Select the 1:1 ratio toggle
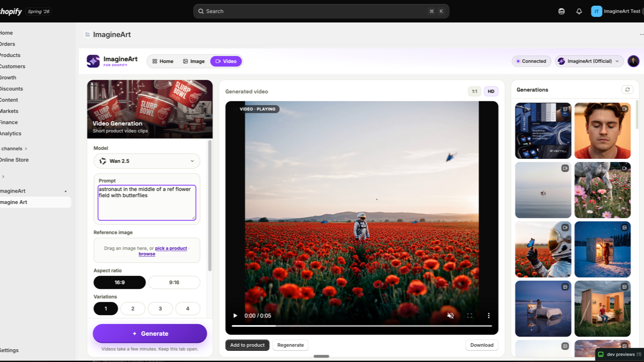Image resolution: width=644 pixels, height=362 pixels. pos(475,91)
